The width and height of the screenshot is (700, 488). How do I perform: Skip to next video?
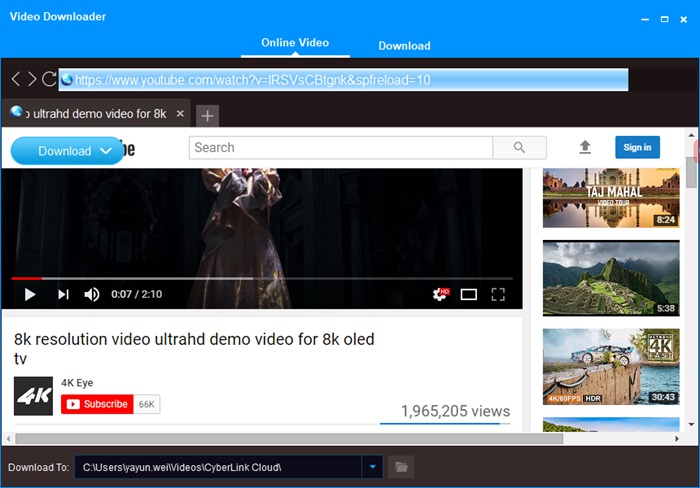coord(63,294)
